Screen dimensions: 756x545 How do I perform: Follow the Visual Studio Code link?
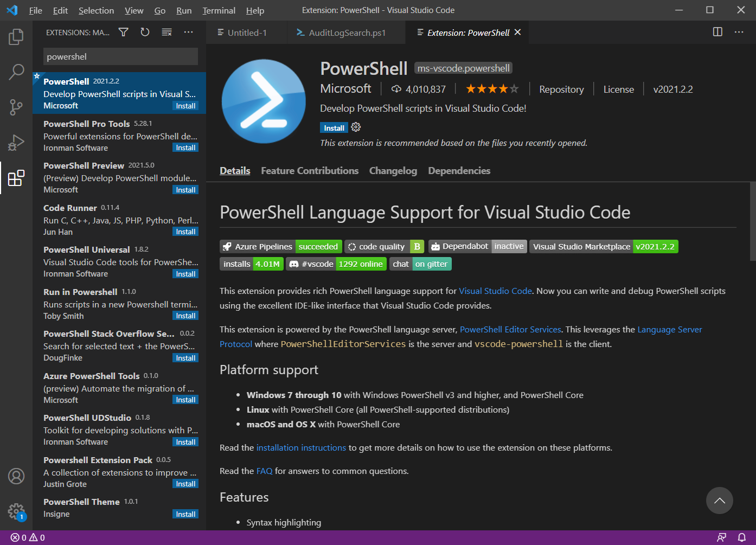tap(495, 291)
